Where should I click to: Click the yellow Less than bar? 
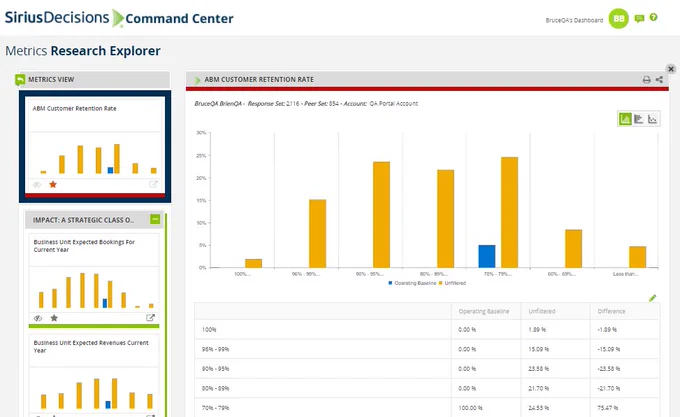tap(638, 257)
